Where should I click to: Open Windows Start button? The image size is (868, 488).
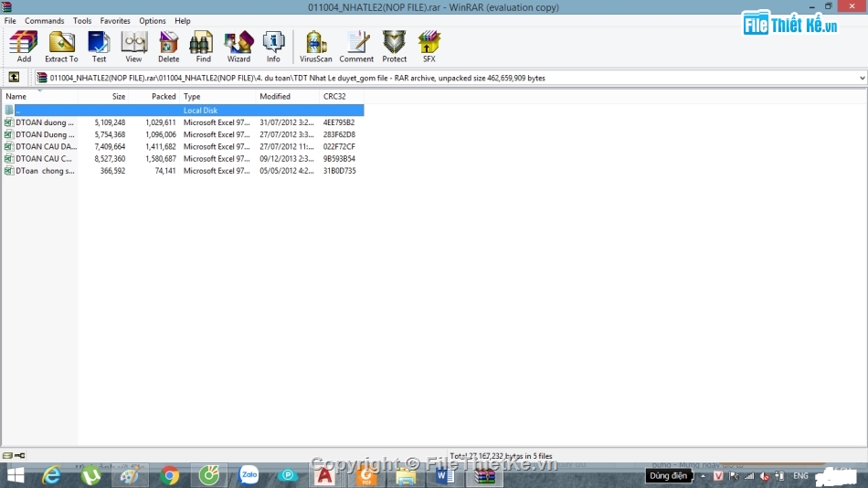(x=16, y=475)
